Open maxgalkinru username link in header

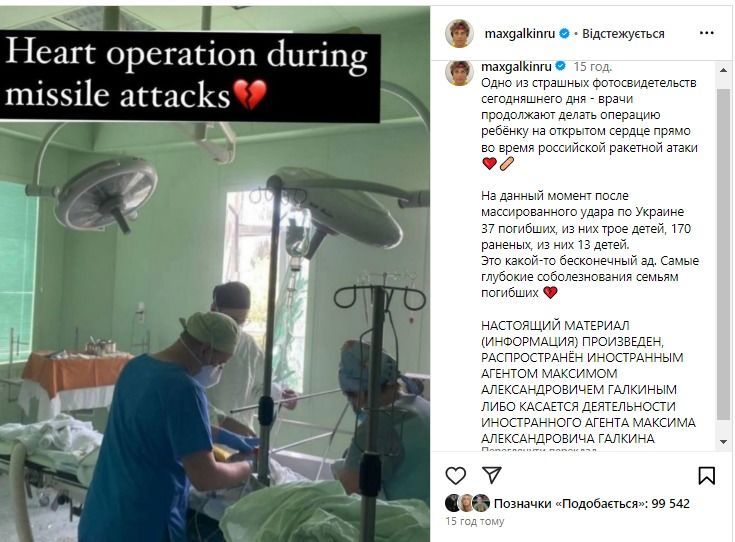pos(519,34)
